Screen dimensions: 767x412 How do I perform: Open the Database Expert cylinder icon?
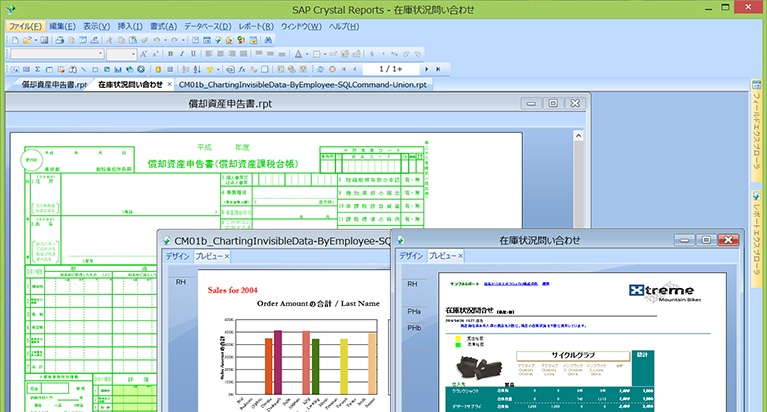pos(158,69)
